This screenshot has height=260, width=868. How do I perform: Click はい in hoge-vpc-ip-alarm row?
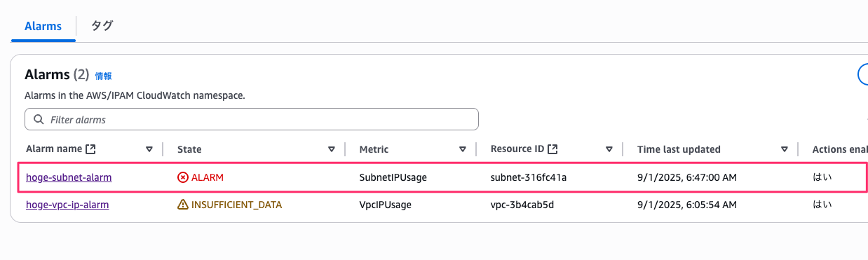(822, 205)
